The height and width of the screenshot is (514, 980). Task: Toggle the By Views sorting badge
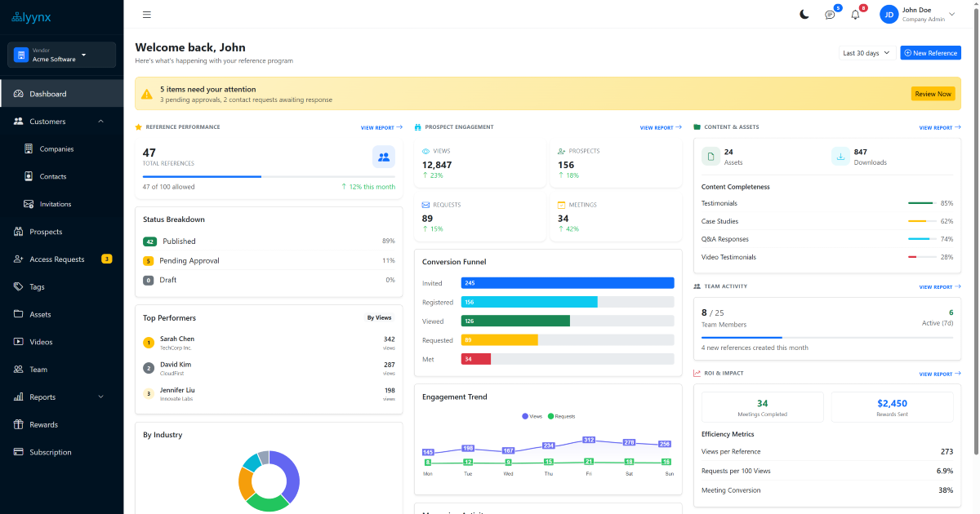tap(379, 318)
